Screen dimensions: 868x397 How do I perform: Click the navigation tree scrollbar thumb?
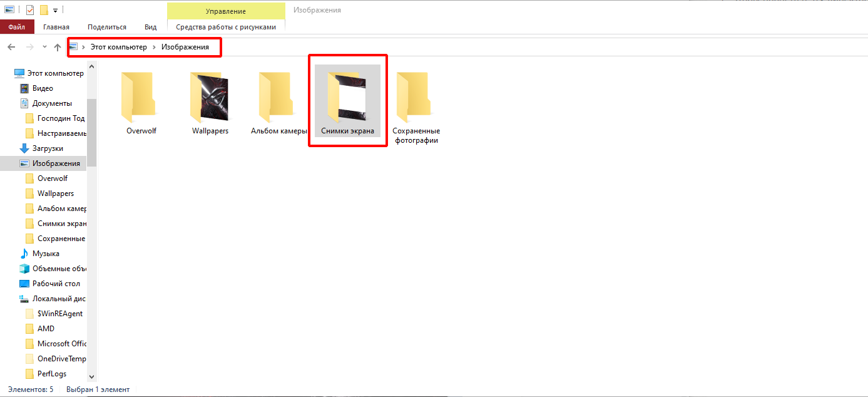92,133
